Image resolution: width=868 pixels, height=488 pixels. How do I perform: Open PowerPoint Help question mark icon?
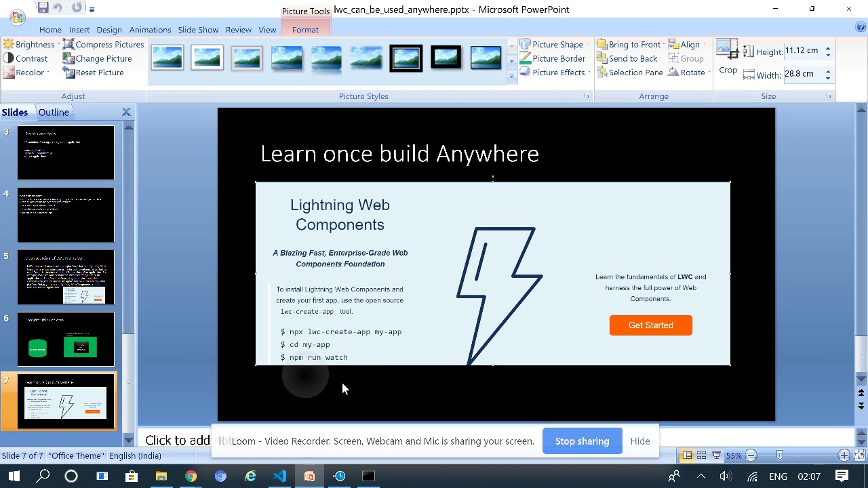coord(861,27)
